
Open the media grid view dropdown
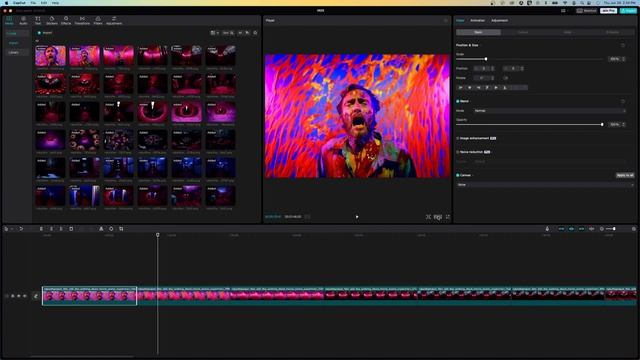tap(215, 33)
